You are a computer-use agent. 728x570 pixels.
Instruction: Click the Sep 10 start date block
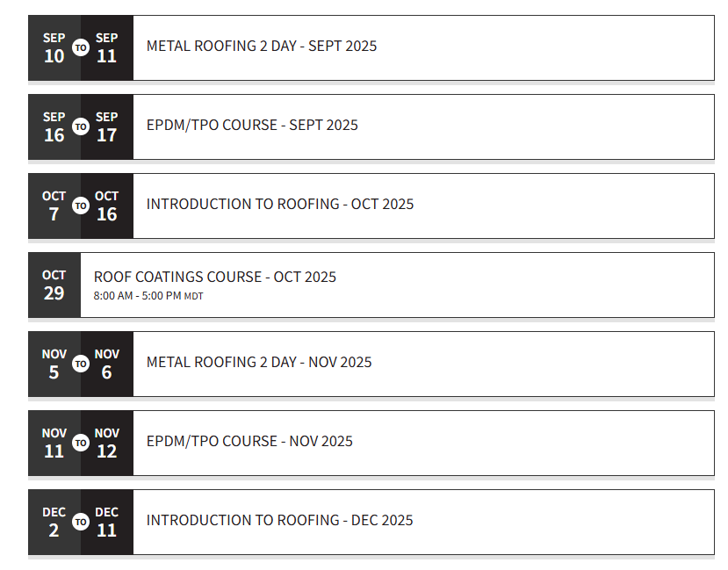tap(54, 47)
